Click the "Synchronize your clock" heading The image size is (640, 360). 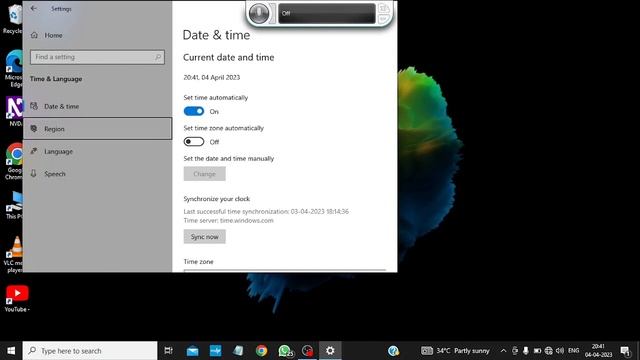[x=217, y=199]
